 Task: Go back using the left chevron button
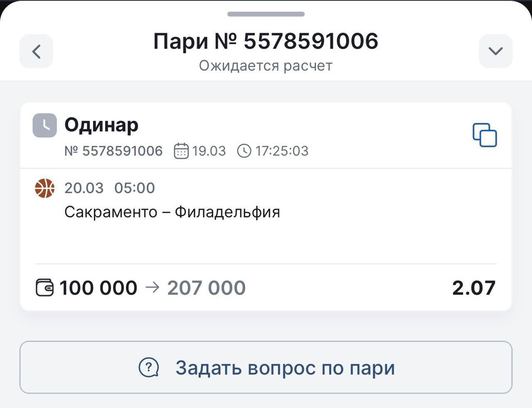(x=36, y=51)
